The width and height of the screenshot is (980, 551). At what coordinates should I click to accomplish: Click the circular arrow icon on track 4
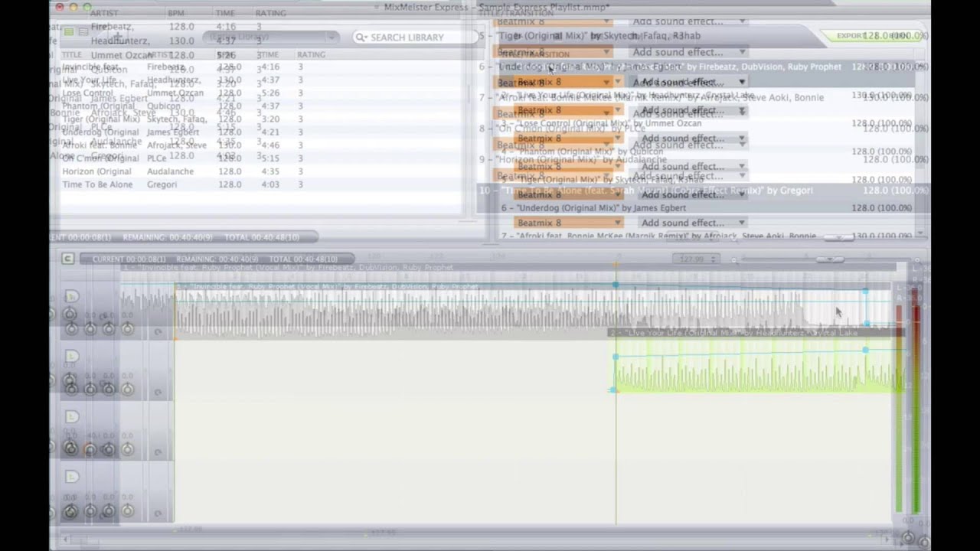158,512
